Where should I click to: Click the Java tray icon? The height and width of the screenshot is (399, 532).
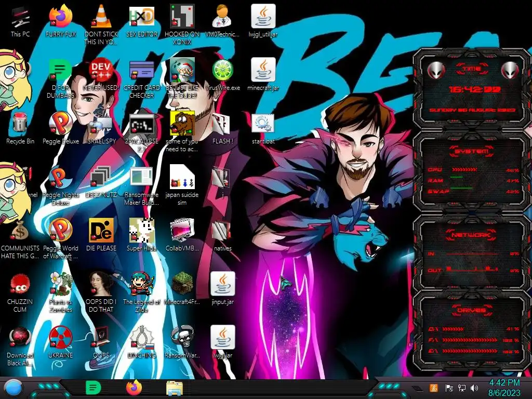[434, 388]
